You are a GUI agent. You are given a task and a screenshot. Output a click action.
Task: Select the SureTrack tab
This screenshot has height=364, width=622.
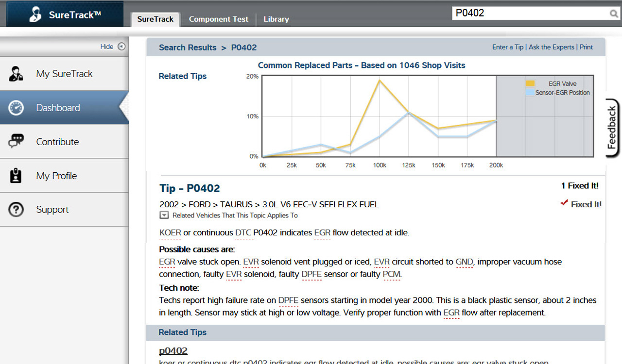tap(155, 19)
